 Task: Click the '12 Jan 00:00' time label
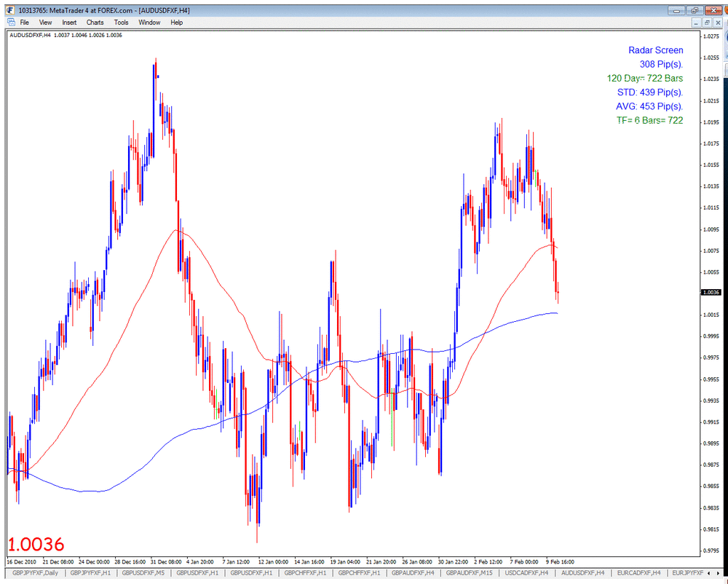coord(273,561)
